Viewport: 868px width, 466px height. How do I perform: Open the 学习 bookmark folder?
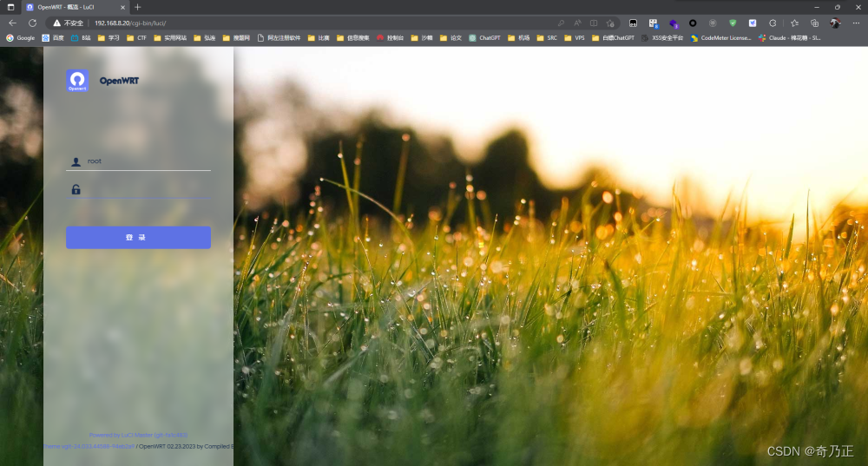pos(108,38)
